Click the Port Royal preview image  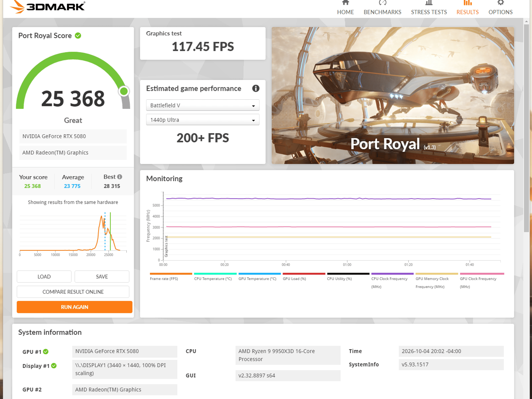coord(393,95)
